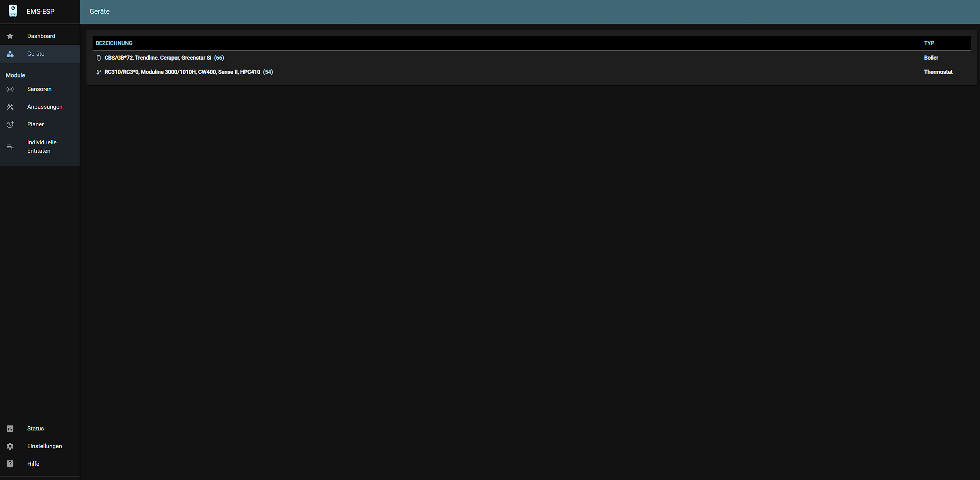Viewport: 980px width, 480px height.
Task: Click the EMS-ESP logo icon
Action: point(13,11)
